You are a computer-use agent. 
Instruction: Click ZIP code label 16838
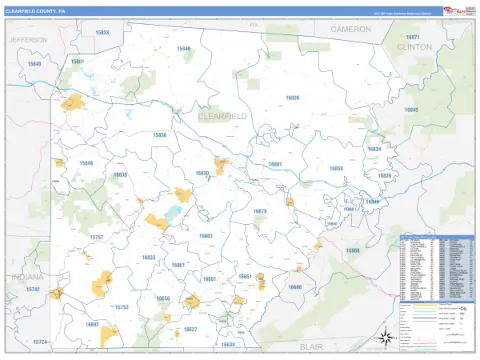pyautogui.click(x=120, y=175)
